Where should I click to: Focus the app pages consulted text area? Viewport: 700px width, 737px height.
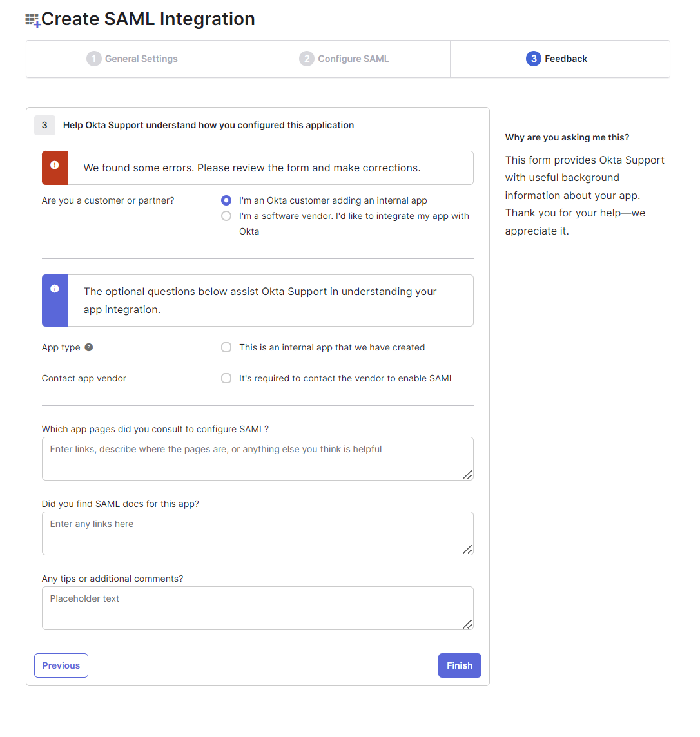coord(258,459)
